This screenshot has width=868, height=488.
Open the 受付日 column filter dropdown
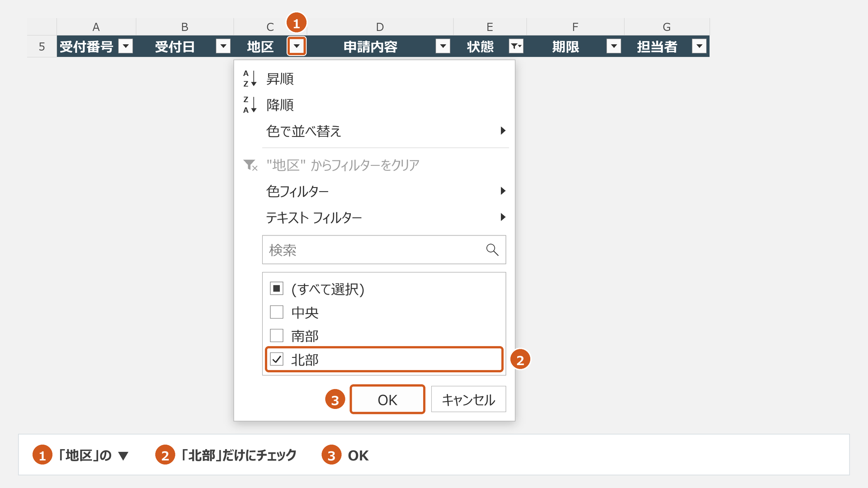click(223, 46)
